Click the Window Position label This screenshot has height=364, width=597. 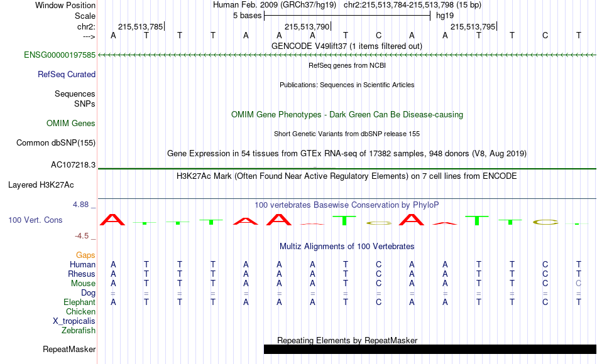coord(65,5)
